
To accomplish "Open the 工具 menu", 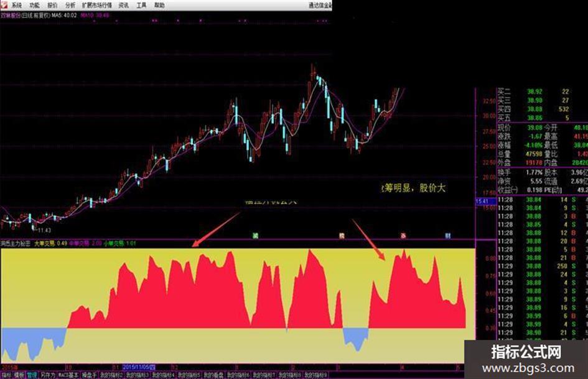I will click(x=141, y=5).
